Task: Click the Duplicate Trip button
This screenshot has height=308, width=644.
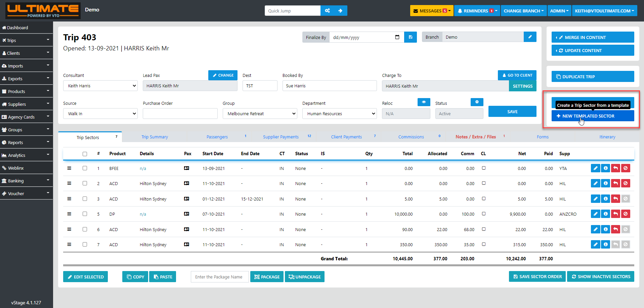Action: coord(593,77)
